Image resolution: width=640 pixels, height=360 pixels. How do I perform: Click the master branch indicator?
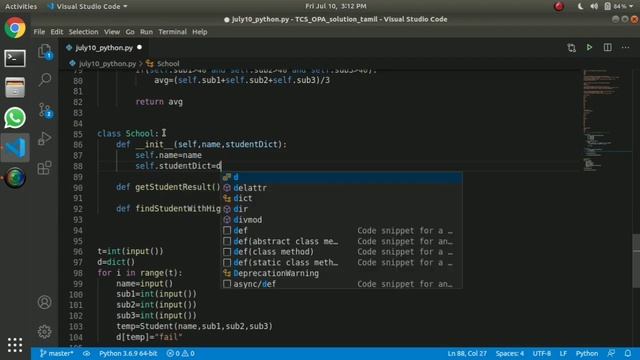(56, 353)
